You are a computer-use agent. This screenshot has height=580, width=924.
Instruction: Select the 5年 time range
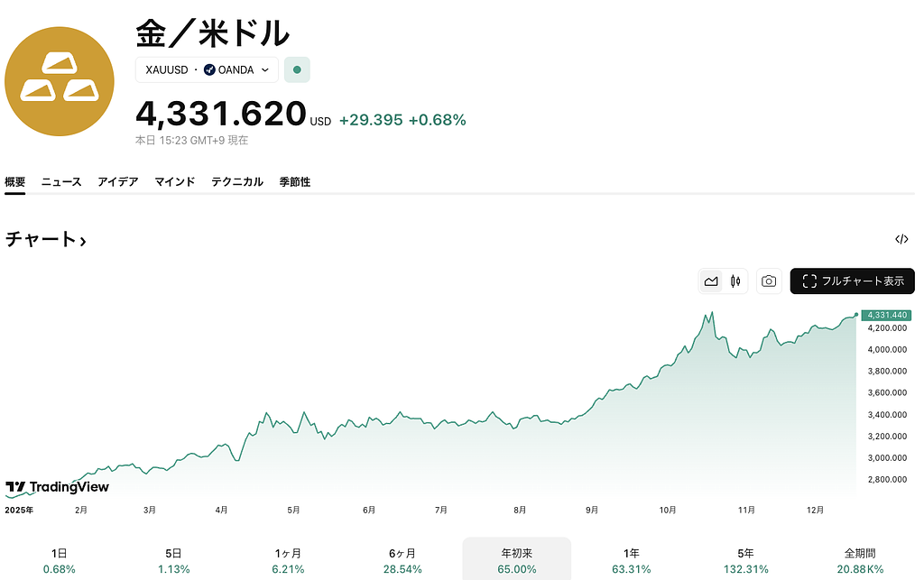(745, 560)
